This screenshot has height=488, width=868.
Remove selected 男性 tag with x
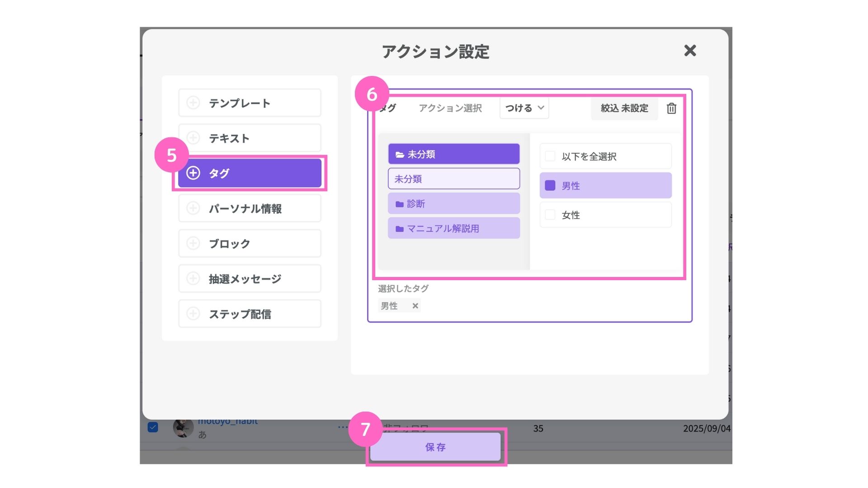415,306
